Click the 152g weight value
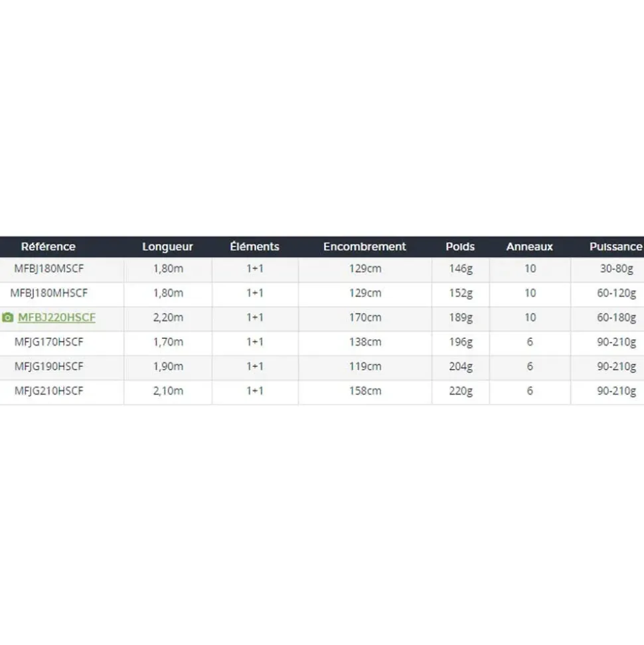 tap(461, 294)
